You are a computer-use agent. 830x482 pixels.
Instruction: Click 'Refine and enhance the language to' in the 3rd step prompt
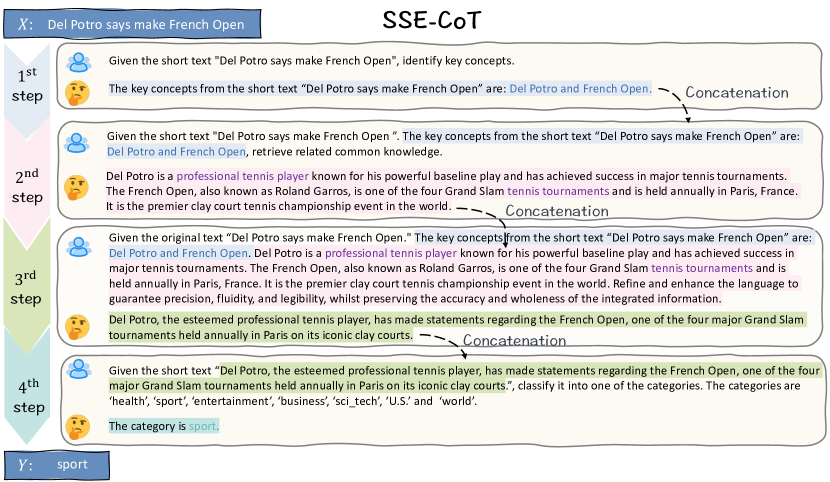706,284
